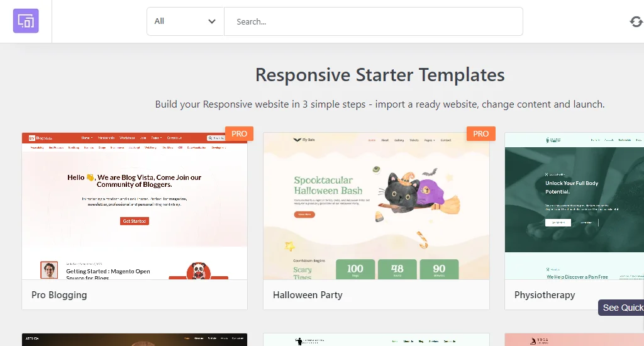Viewport: 644px width, 346px height.
Task: Open the All category dropdown
Action: coord(186,21)
